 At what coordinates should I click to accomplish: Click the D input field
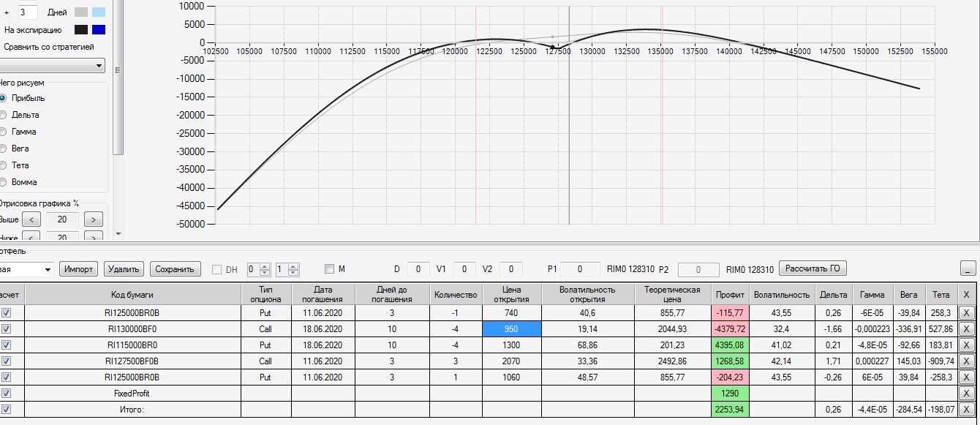coord(418,269)
